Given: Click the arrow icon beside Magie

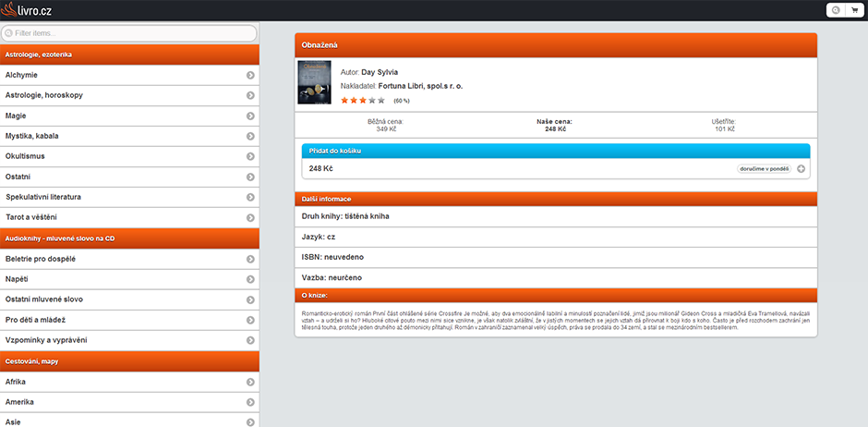Looking at the screenshot, I should (250, 116).
